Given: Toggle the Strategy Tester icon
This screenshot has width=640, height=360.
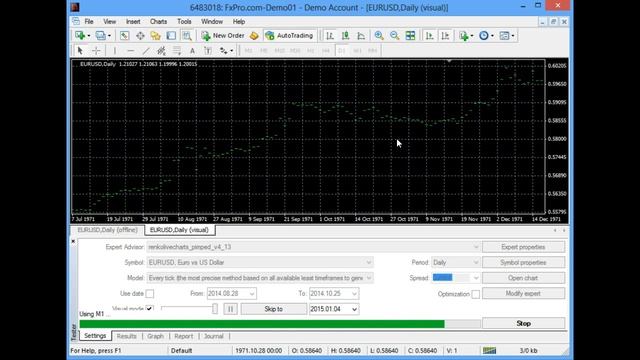Looking at the screenshot, I should (187, 36).
